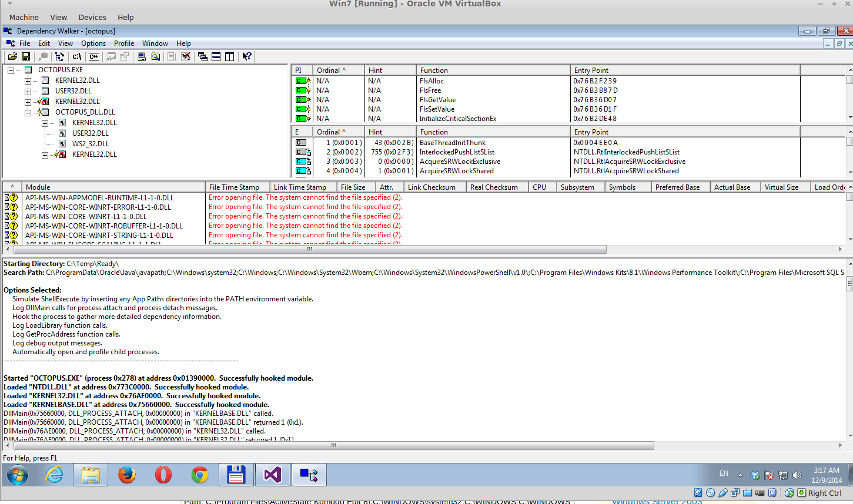
Task: Click the Tile Horizontally toolbar icon
Action: pos(216,56)
